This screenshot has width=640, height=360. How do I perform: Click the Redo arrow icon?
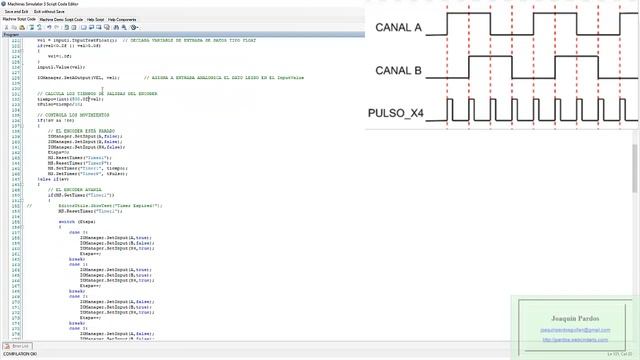[57, 27]
